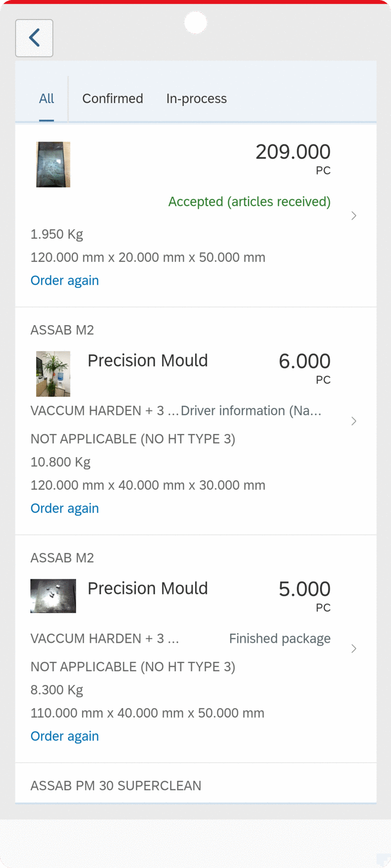Open the plant photo thumbnail
This screenshot has height=868, width=391.
point(53,374)
